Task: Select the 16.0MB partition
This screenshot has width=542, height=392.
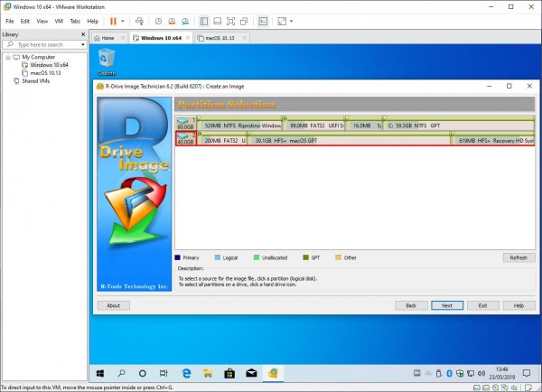Action: pos(364,124)
